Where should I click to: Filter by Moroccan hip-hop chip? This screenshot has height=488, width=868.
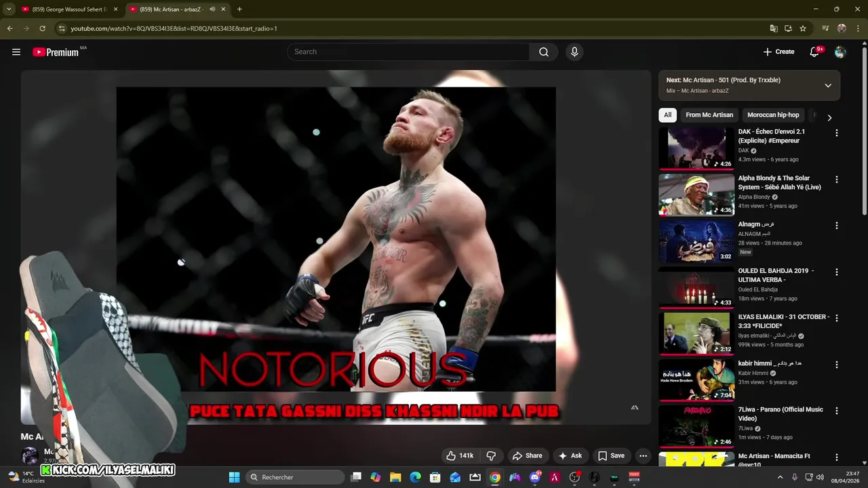click(x=773, y=115)
